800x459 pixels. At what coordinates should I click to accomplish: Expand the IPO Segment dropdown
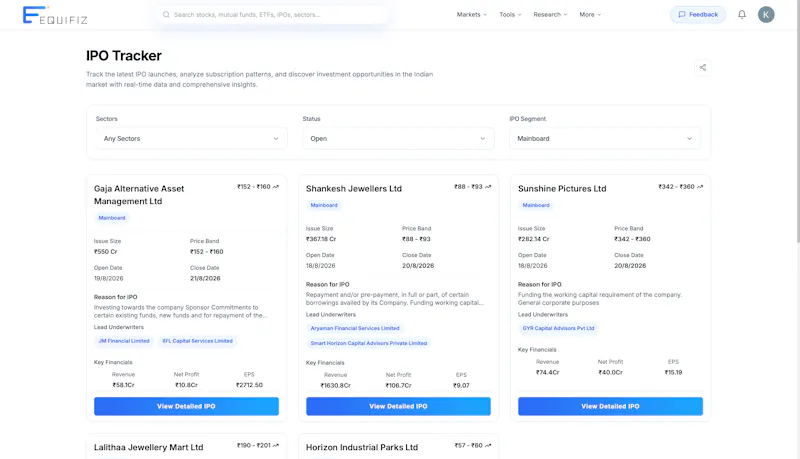(605, 139)
